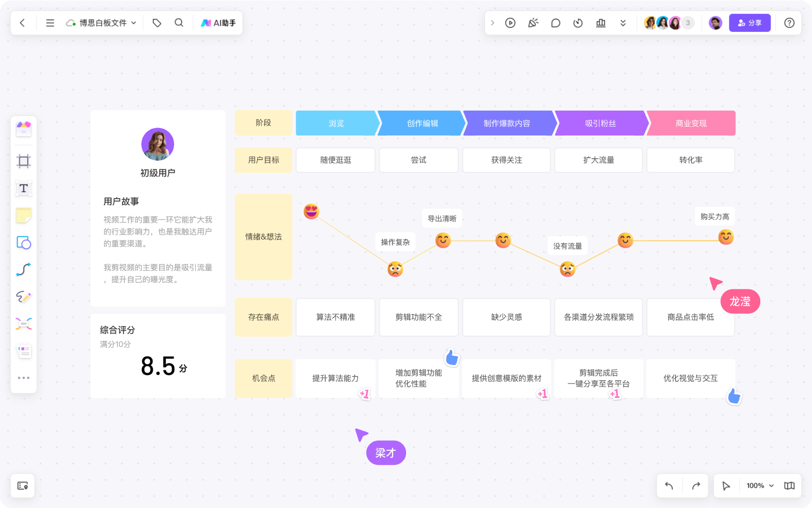Expand hidden toolbar items via double chevron
The height and width of the screenshot is (508, 812).
tap(623, 22)
